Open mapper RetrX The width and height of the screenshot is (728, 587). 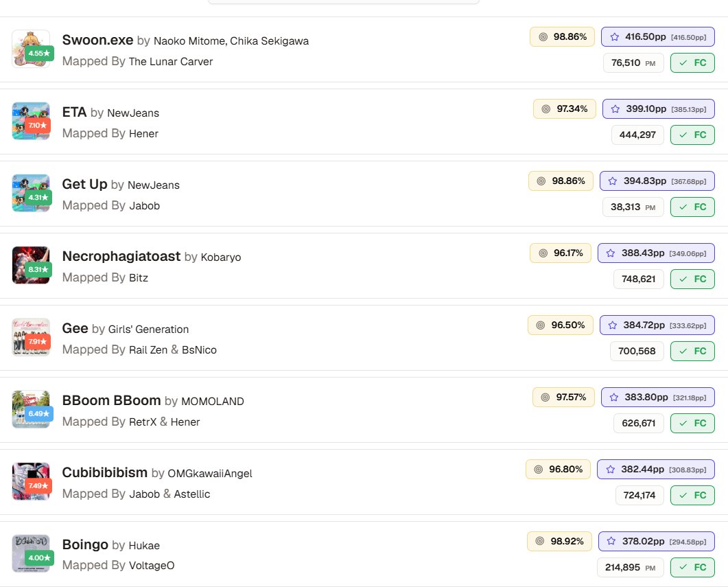click(x=143, y=422)
